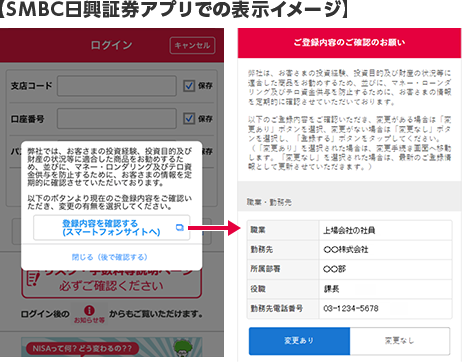The image size is (462, 362).
Task: Click the 上場会社の社員 occupation value
Action: [349, 230]
